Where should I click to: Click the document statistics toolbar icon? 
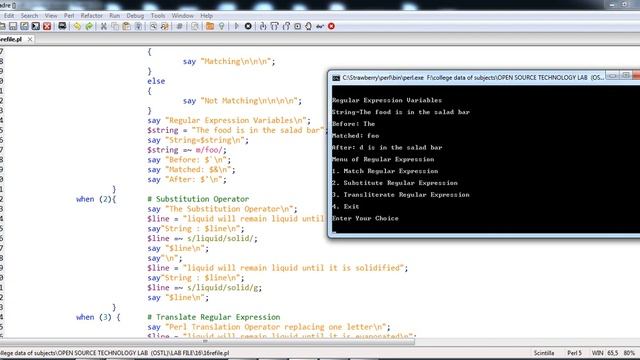tap(195, 26)
